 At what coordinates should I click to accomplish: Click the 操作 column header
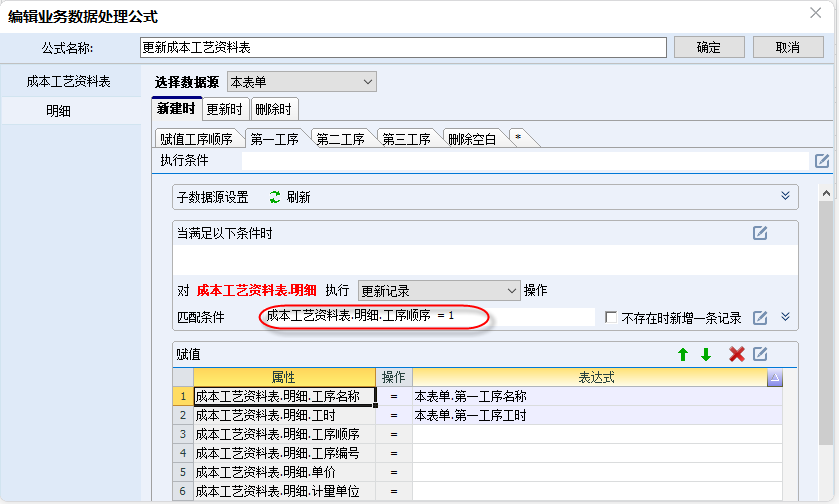394,377
